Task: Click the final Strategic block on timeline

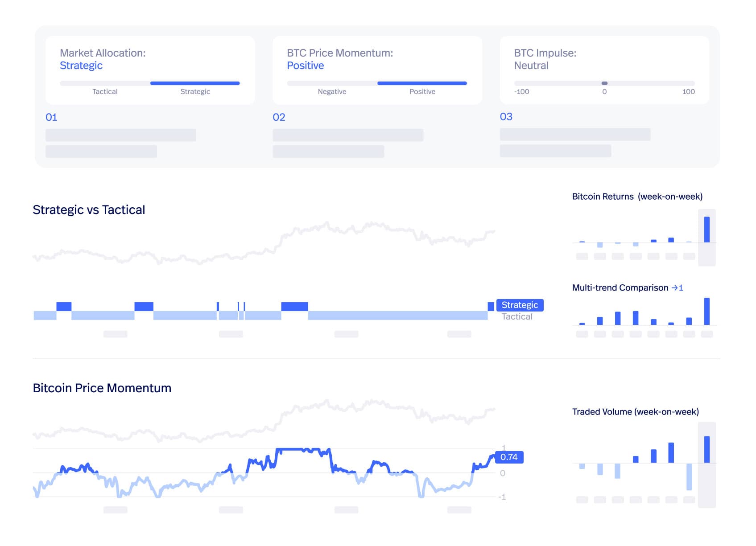Action: coord(491,306)
